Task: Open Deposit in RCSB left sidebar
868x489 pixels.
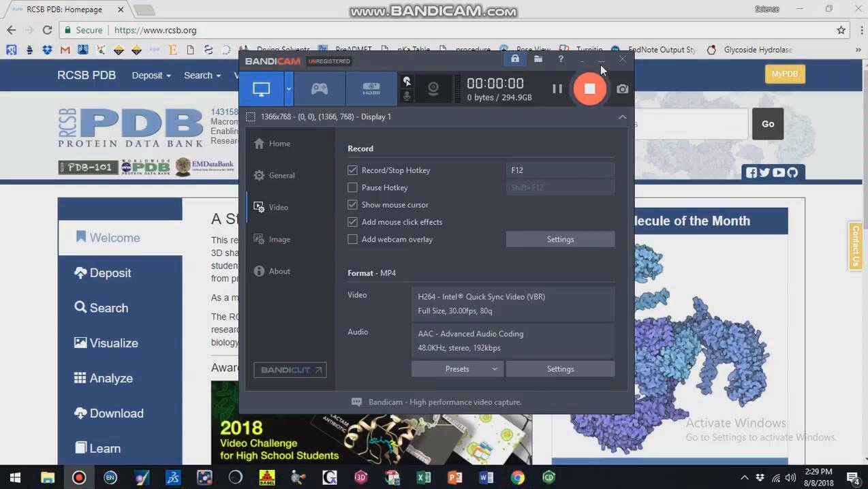Action: click(x=120, y=273)
